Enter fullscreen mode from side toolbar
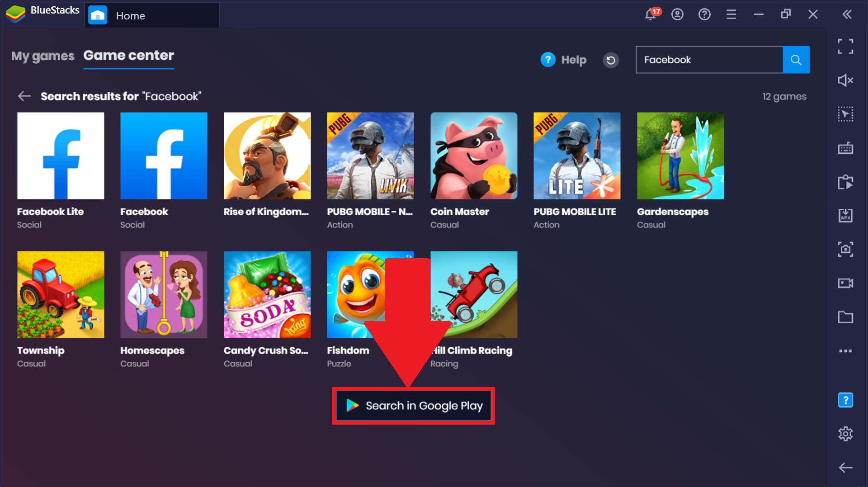This screenshot has width=868, height=487. (845, 46)
